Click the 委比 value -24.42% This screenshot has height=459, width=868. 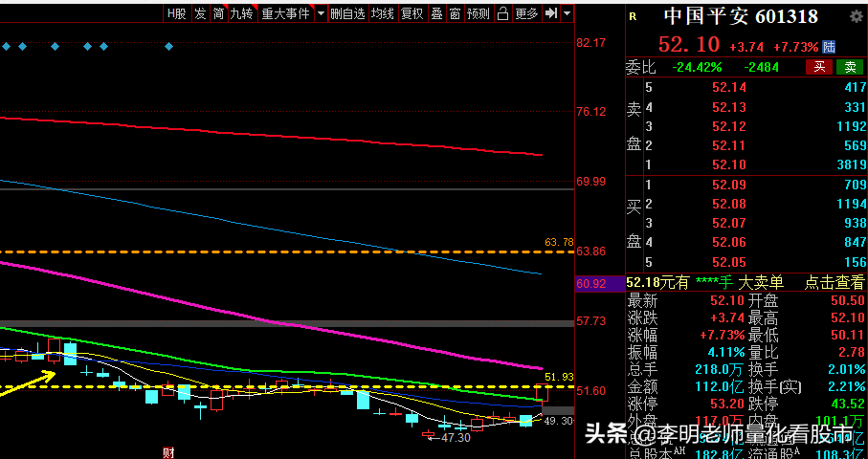tap(697, 68)
